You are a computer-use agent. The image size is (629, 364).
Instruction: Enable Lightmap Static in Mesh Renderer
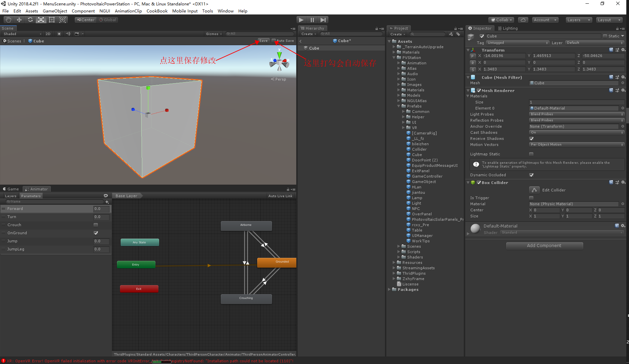[531, 154]
